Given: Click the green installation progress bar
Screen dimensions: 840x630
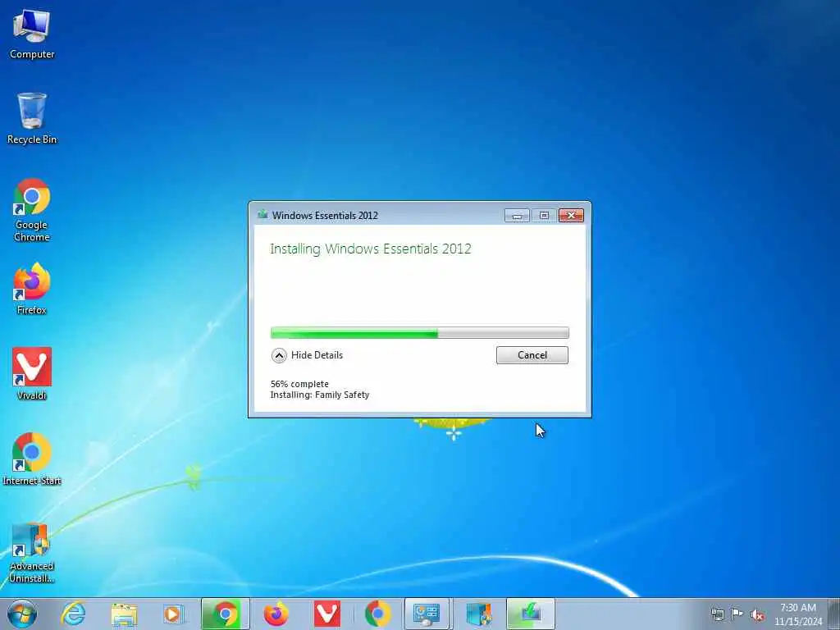Looking at the screenshot, I should [x=419, y=333].
